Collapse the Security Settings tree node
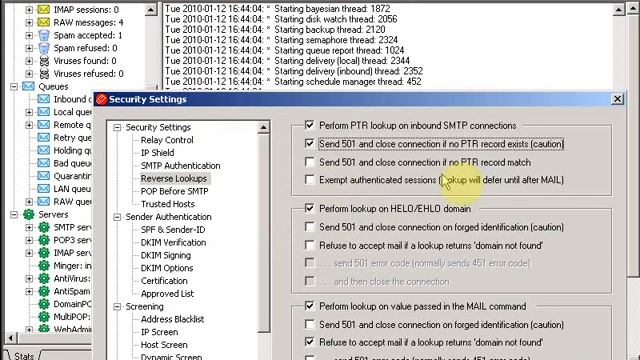Screen dimensions: 640x360 click(117, 127)
